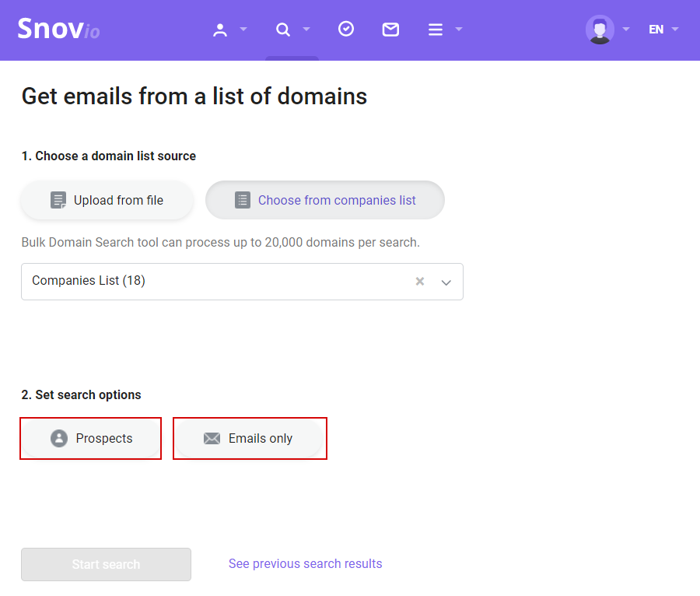Click the Snov.io logo

click(58, 29)
